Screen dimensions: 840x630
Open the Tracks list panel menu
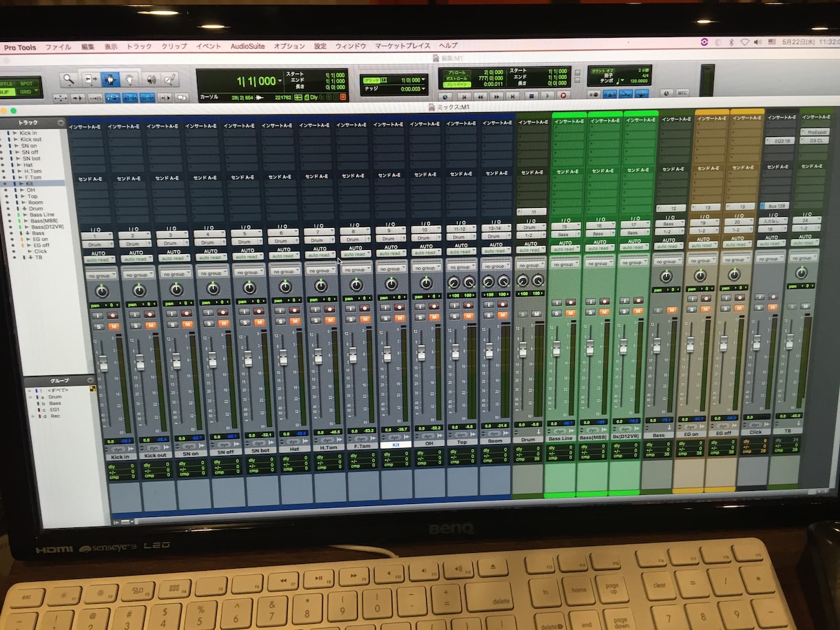60,123
